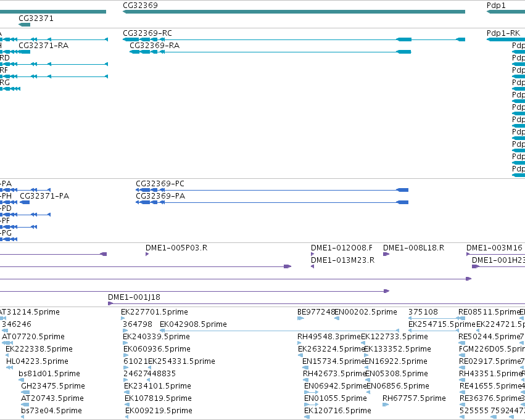This screenshot has height=420, width=525.
Task: Select the CG32369-PC protein label
Action: tap(160, 184)
